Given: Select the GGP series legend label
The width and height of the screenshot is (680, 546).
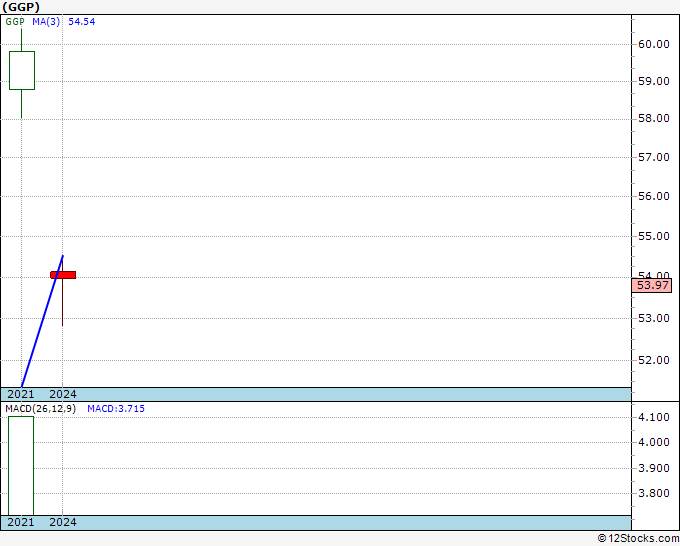Looking at the screenshot, I should (x=15, y=22).
